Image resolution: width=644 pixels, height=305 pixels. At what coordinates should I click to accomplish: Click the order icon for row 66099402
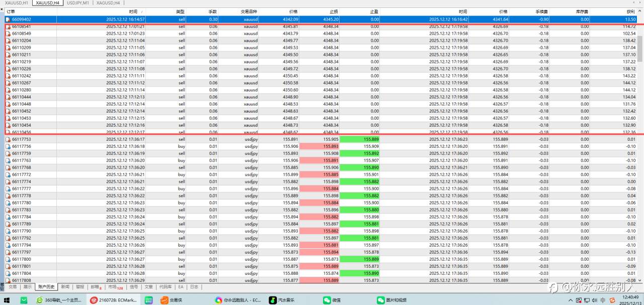coord(8,19)
